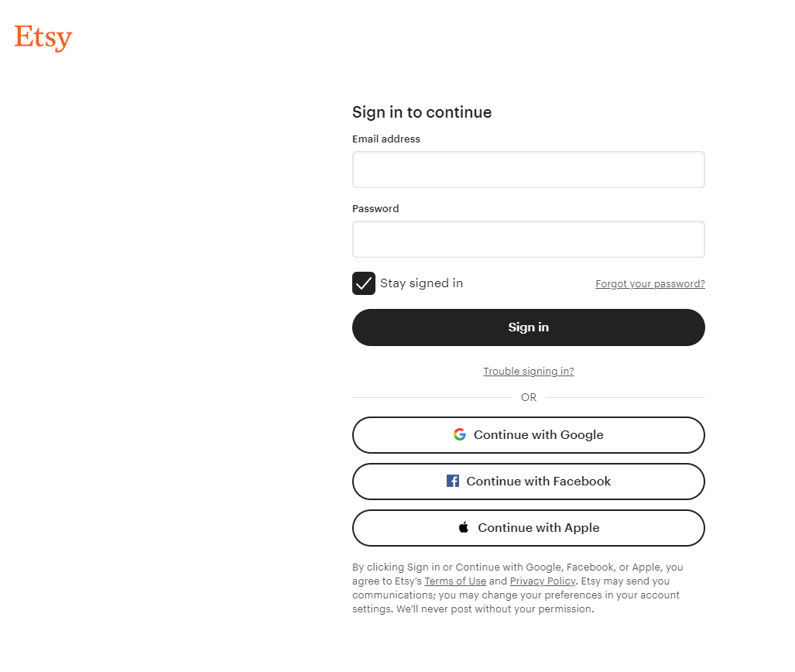The height and width of the screenshot is (672, 795).
Task: Click the Apple icon
Action: click(x=463, y=527)
